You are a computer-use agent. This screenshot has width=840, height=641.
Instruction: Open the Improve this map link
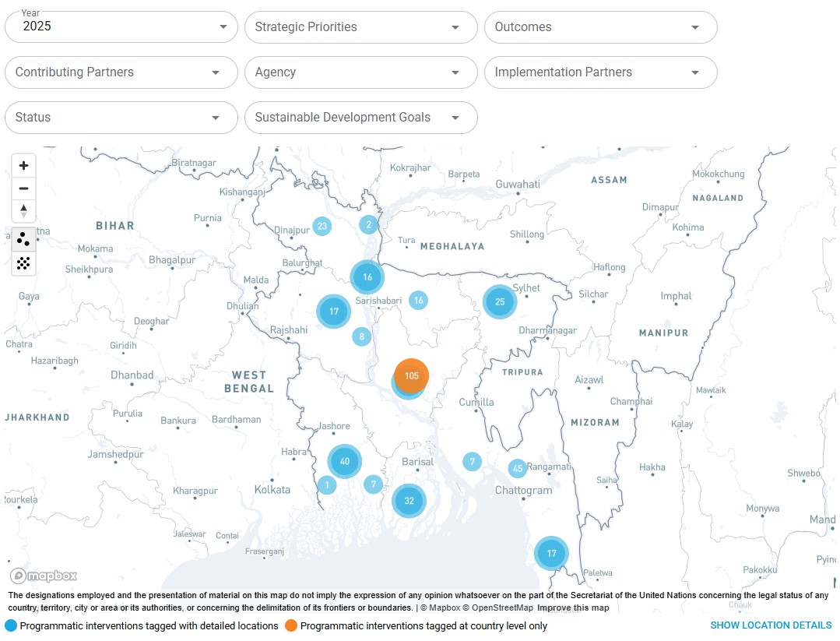pyautogui.click(x=573, y=608)
